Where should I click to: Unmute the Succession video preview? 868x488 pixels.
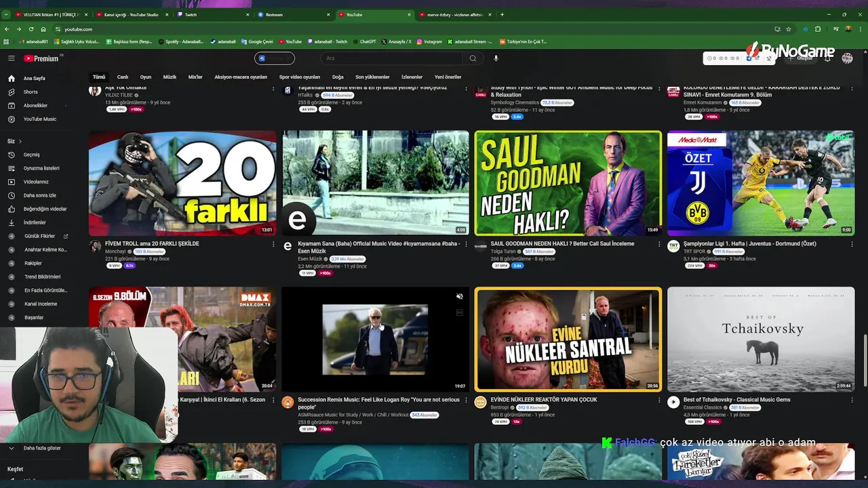click(x=460, y=296)
